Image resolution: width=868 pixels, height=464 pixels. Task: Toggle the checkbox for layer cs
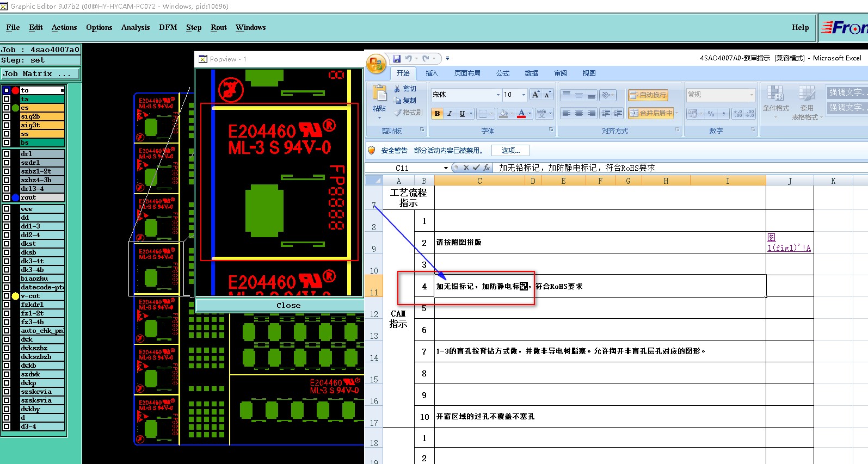pyautogui.click(x=7, y=108)
